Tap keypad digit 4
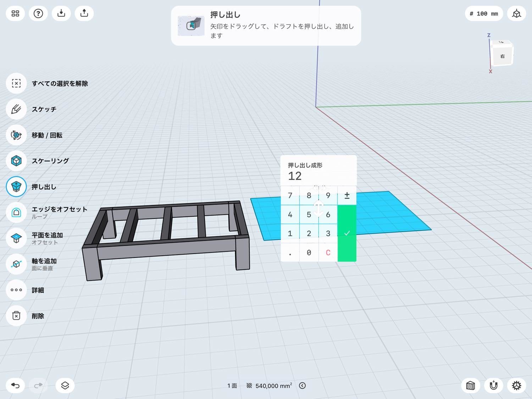 click(290, 215)
